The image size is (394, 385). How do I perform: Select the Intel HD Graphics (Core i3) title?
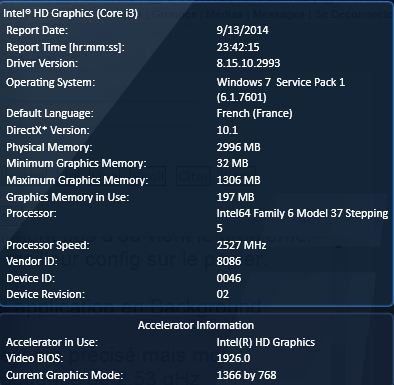tap(70, 13)
